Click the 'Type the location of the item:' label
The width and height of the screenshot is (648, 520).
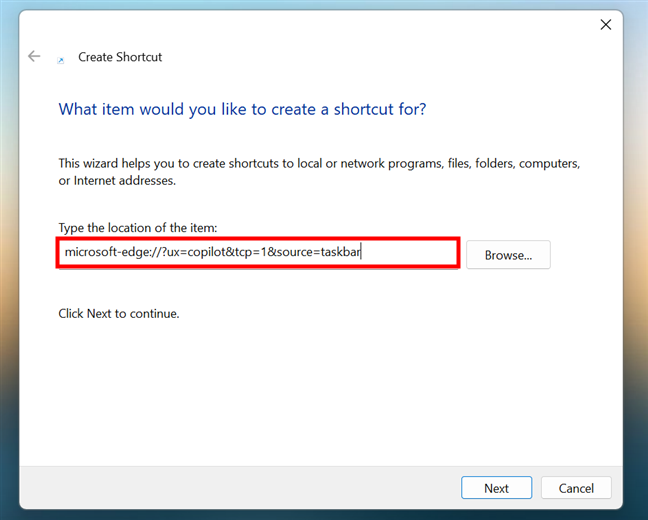coord(138,228)
